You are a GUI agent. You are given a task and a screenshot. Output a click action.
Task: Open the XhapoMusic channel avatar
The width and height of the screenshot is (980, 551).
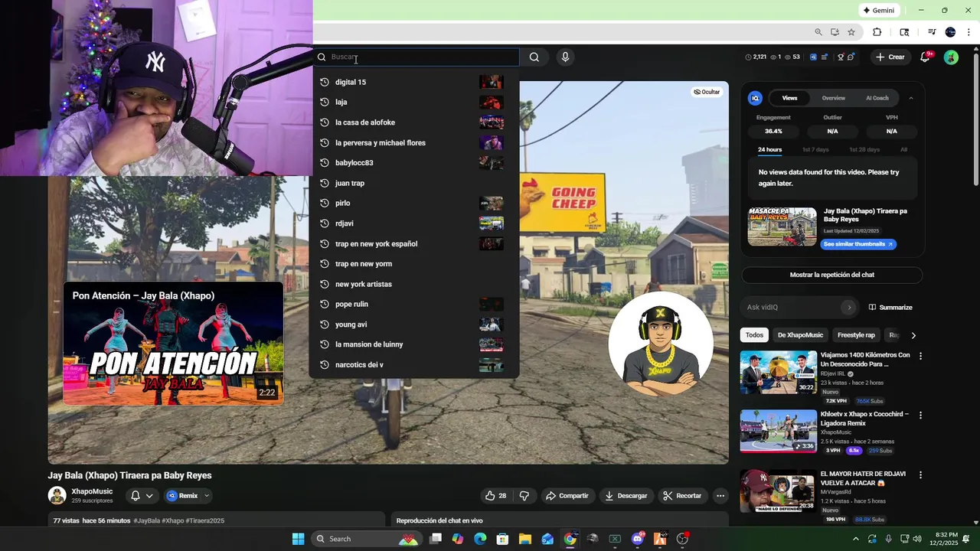coord(57,495)
